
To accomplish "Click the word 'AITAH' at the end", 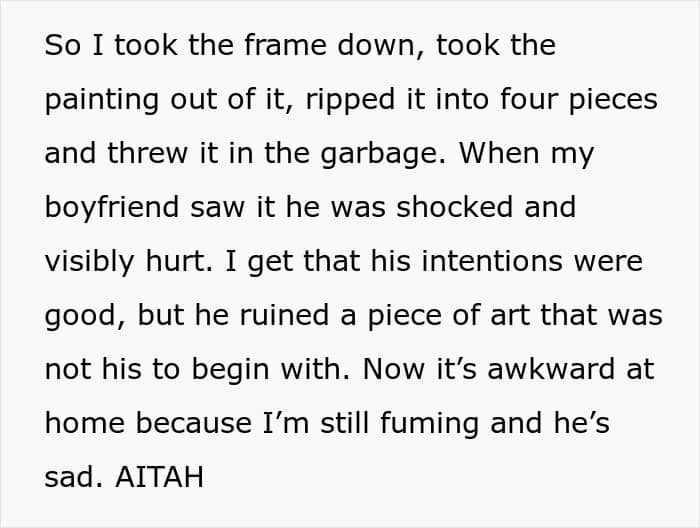I will (x=159, y=477).
